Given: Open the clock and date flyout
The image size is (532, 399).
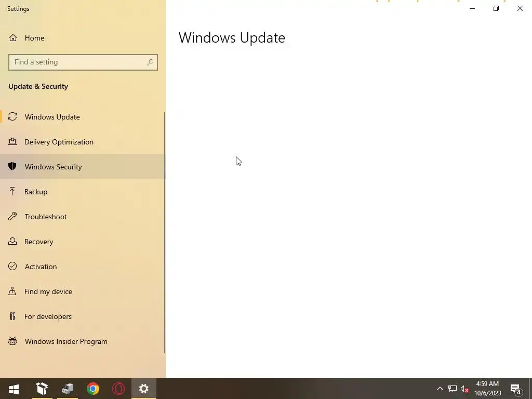Looking at the screenshot, I should (x=487, y=389).
